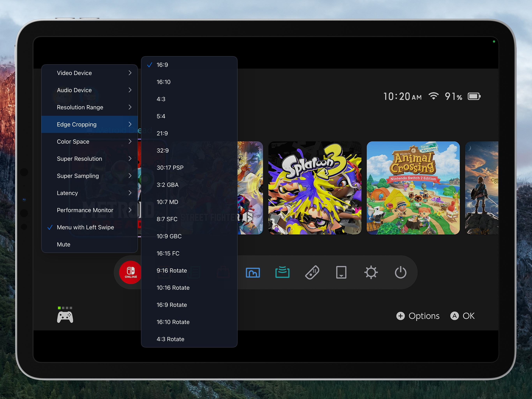Open System Settings gear icon
Viewport: 532px width, 399px height.
(x=371, y=272)
